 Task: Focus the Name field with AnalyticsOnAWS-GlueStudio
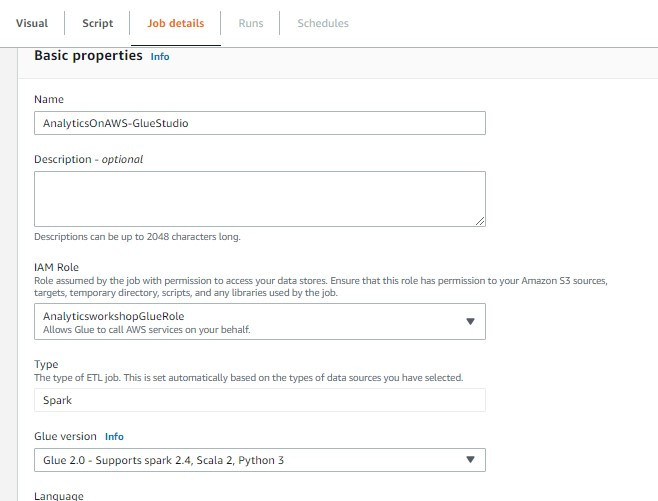259,123
